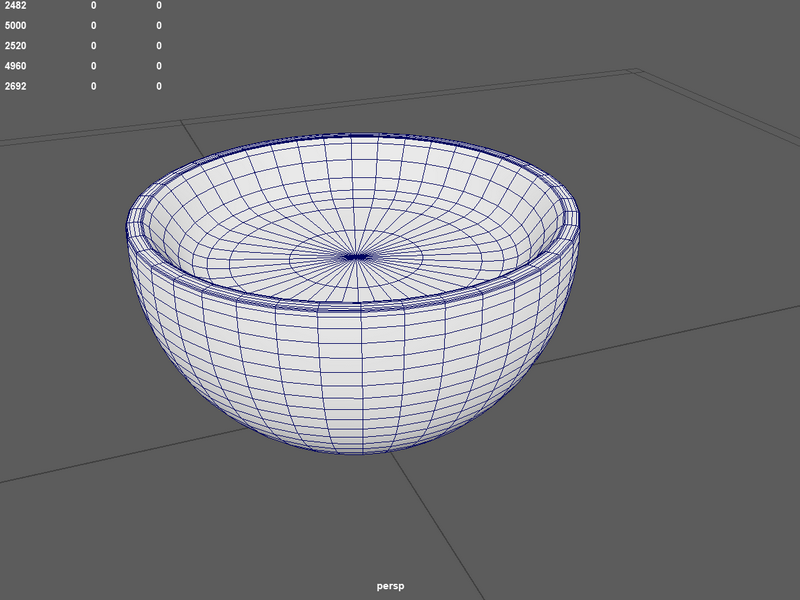The height and width of the screenshot is (600, 800).
Task: Click the middle-column zero in the 5000 row
Action: point(93,26)
